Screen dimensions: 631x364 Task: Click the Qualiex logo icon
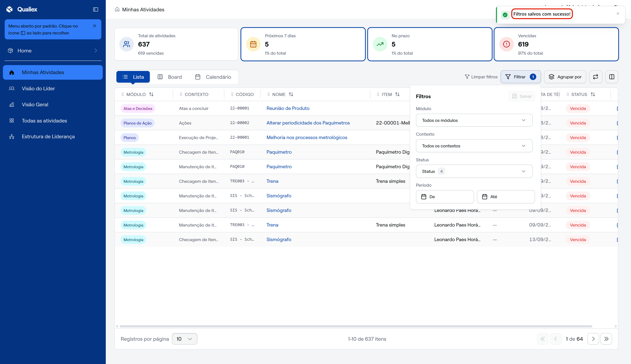click(10, 10)
